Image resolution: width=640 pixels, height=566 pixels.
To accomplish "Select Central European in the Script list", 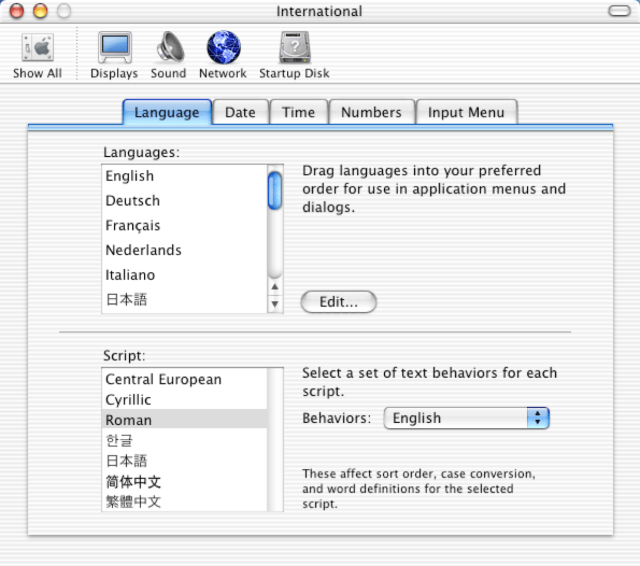I will coord(184,379).
